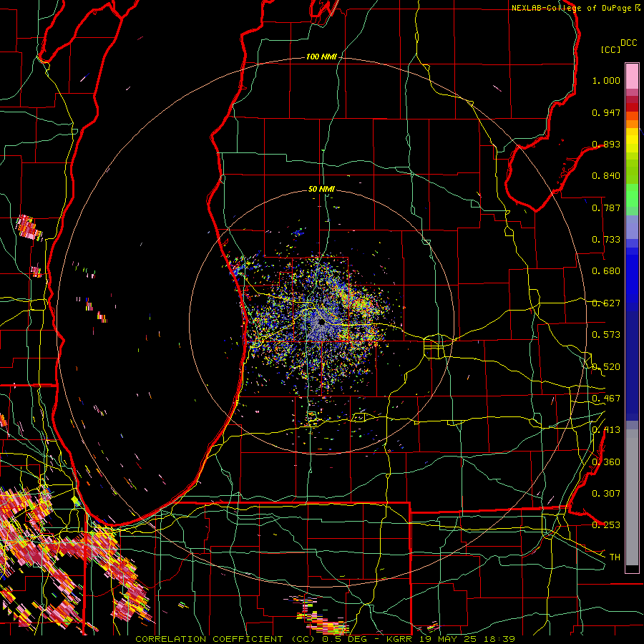The image size is (644, 644).
Task: Click the 0.627 scale value
Action: pos(606,303)
